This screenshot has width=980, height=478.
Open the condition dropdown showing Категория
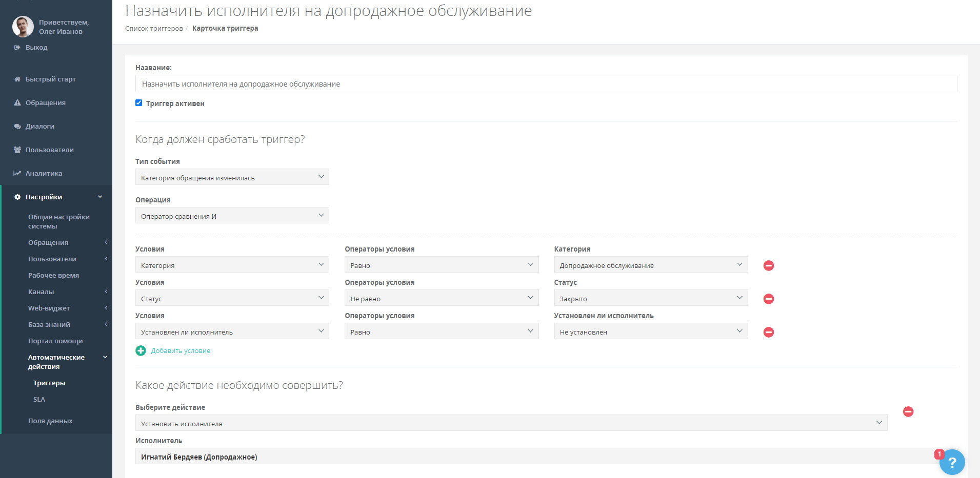tap(232, 265)
